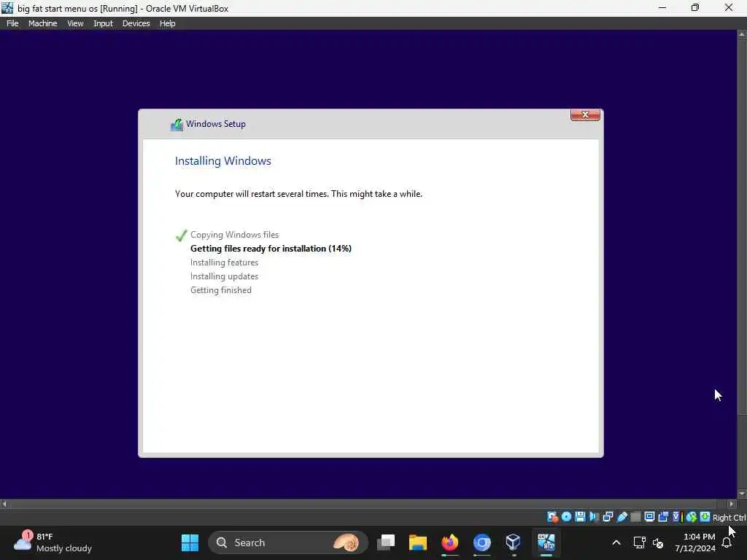Click the display monitor indicator in status bar
The height and width of the screenshot is (560, 747).
(649, 517)
